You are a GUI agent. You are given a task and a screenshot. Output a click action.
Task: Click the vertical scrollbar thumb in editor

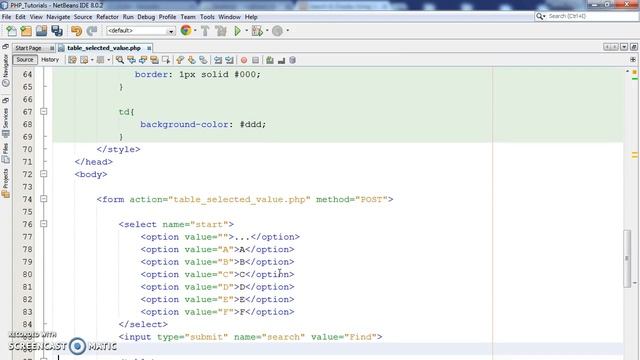click(x=627, y=258)
